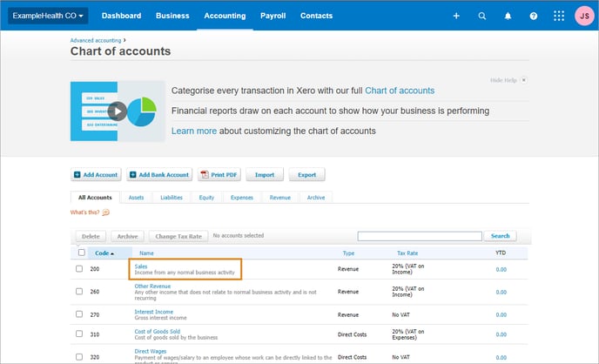The image size is (599, 364).
Task: Switch to the Liabilities tab
Action: pyautogui.click(x=172, y=198)
